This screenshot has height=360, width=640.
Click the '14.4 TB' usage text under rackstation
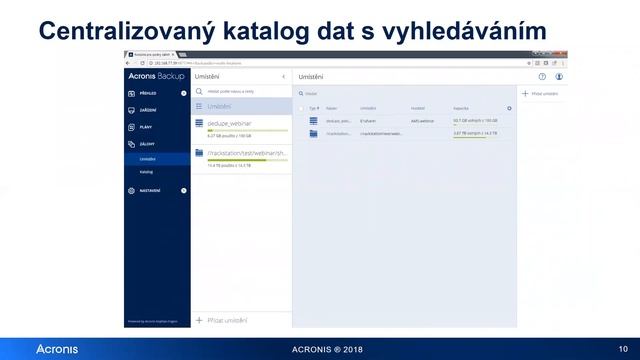click(229, 166)
